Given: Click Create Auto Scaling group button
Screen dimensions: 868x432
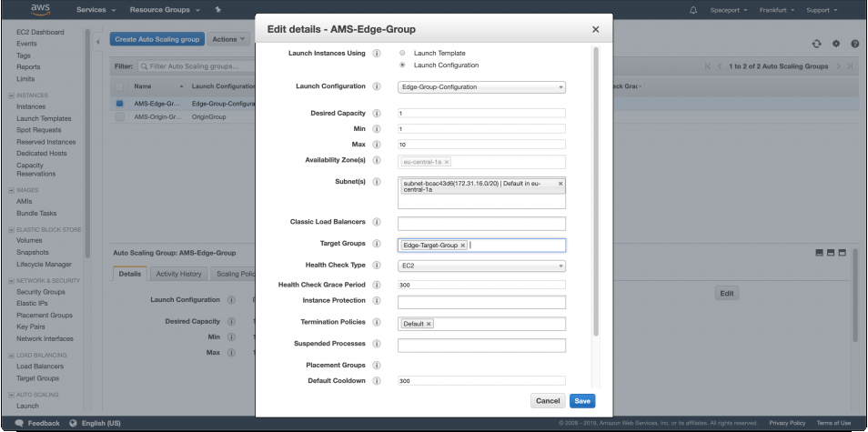Looking at the screenshot, I should 157,39.
